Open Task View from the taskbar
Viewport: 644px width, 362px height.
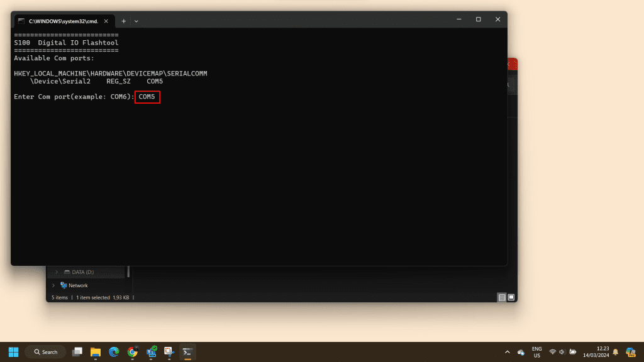[77, 352]
